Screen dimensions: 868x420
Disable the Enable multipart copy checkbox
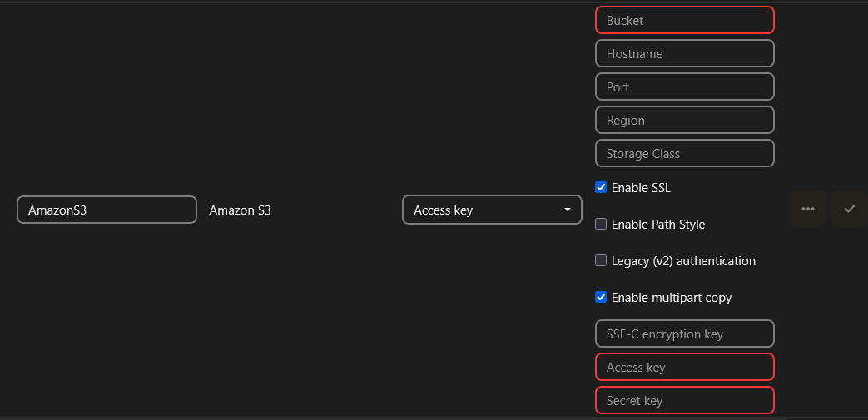point(601,298)
